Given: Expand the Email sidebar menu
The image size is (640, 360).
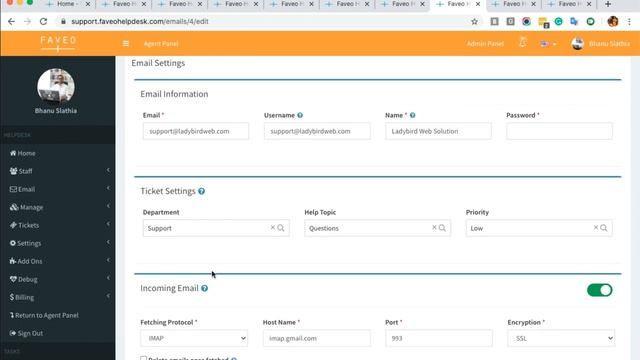Looking at the screenshot, I should point(58,189).
